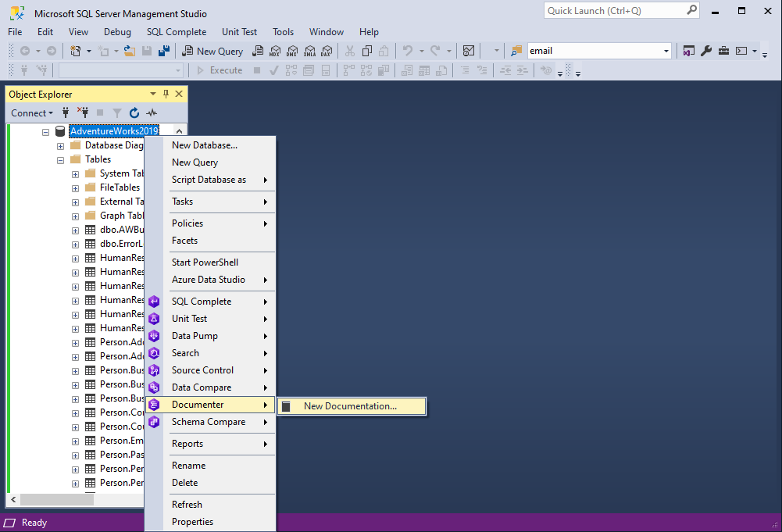Viewport: 782px width, 532px height.
Task: Open a new DAX query
Action: pos(327,51)
